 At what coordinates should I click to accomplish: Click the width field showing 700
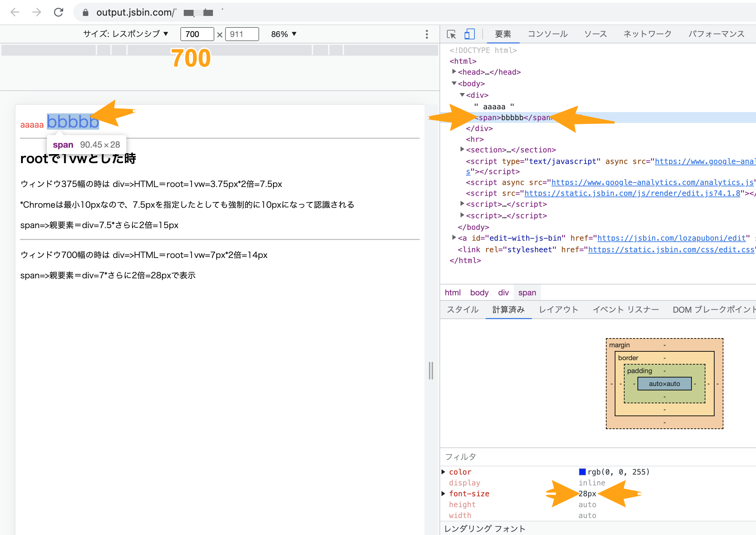point(197,34)
